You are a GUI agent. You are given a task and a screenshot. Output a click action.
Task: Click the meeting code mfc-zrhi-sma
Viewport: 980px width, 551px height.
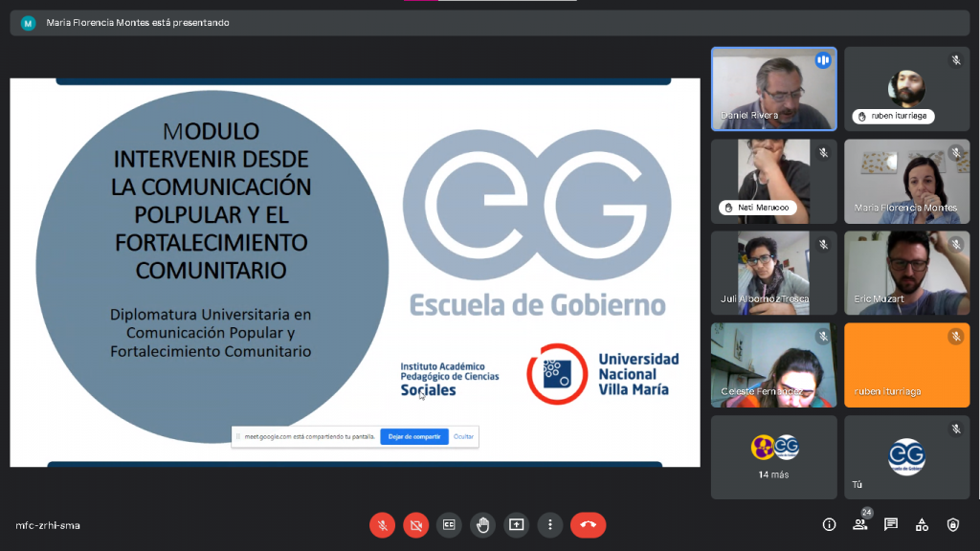pyautogui.click(x=48, y=525)
